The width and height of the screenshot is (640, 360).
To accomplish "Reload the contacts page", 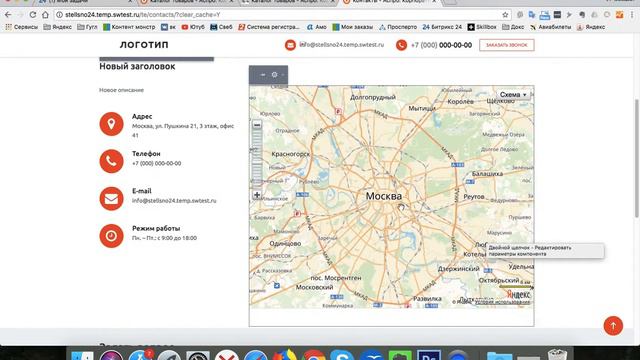I will tap(33, 15).
